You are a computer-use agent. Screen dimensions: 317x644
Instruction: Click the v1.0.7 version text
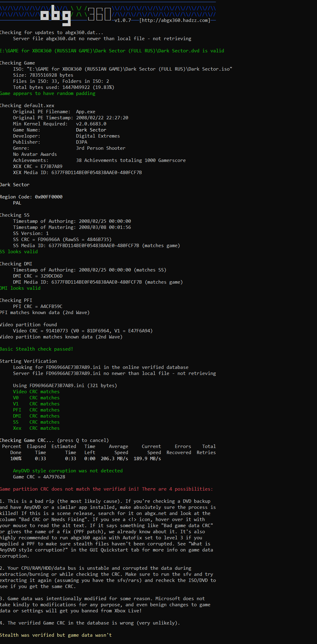pyautogui.click(x=123, y=20)
